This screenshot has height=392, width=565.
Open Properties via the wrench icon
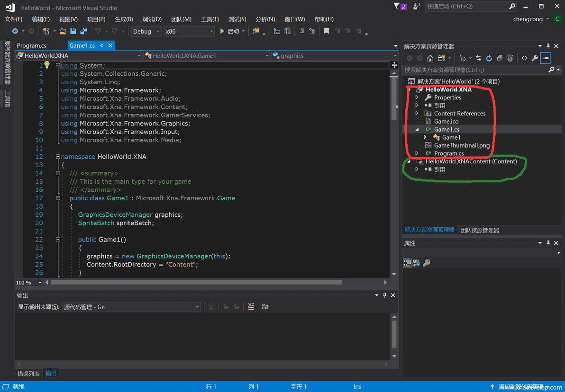[x=535, y=58]
